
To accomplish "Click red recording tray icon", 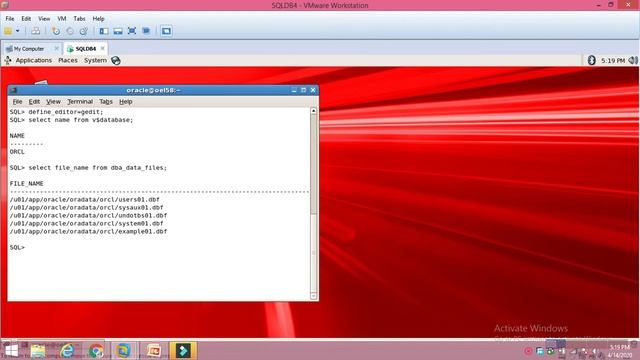I will tap(528, 351).
